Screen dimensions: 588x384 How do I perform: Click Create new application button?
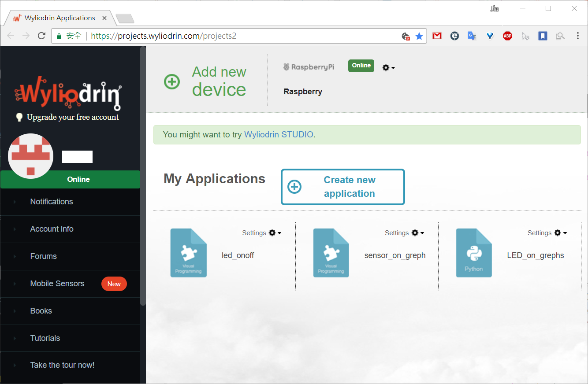[x=343, y=187]
